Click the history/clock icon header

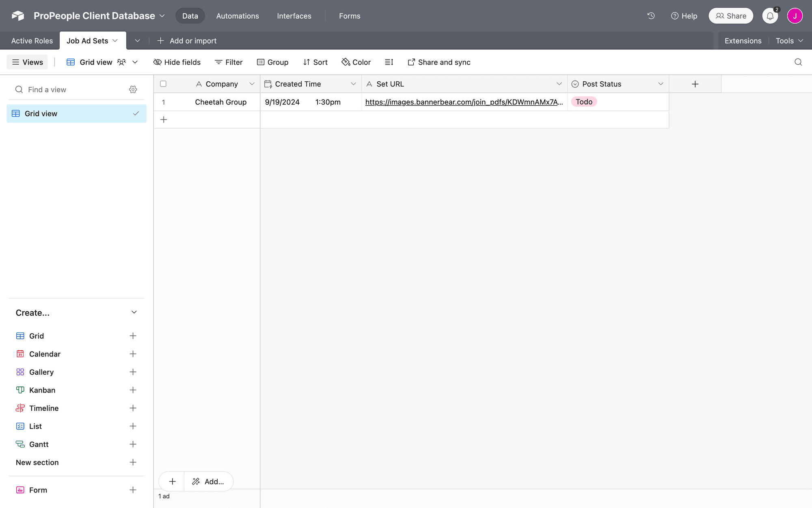point(651,15)
